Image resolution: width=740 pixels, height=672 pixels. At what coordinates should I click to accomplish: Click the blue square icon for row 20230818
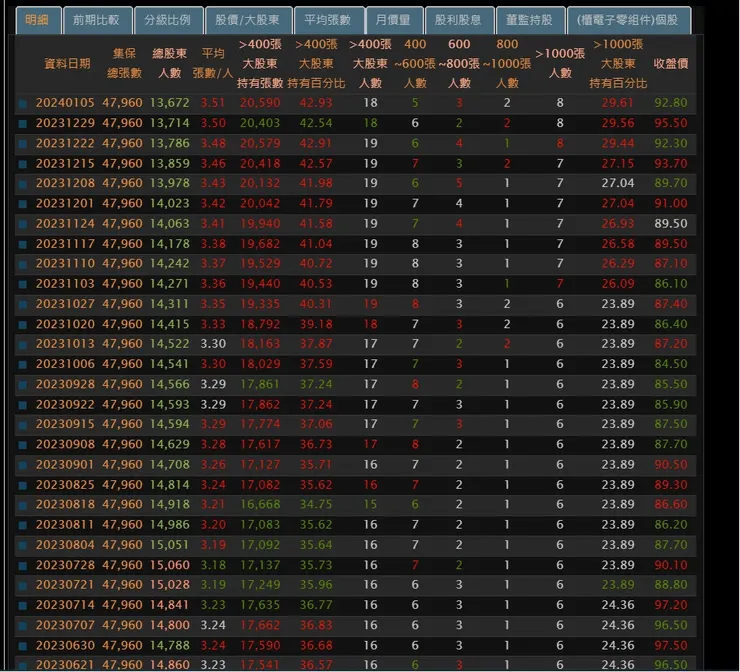[22, 505]
